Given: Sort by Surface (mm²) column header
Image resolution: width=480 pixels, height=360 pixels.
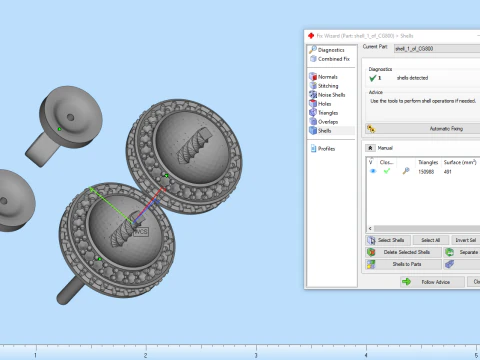Looking at the screenshot, I should (460, 162).
